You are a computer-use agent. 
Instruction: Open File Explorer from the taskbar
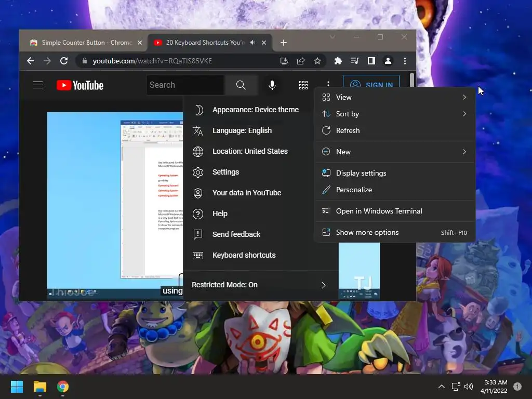[39, 387]
